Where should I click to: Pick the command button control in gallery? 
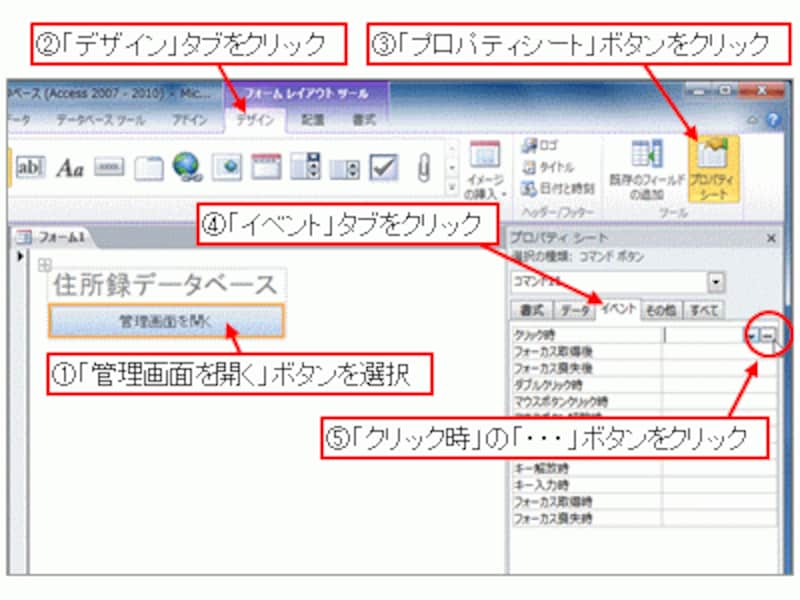click(109, 167)
